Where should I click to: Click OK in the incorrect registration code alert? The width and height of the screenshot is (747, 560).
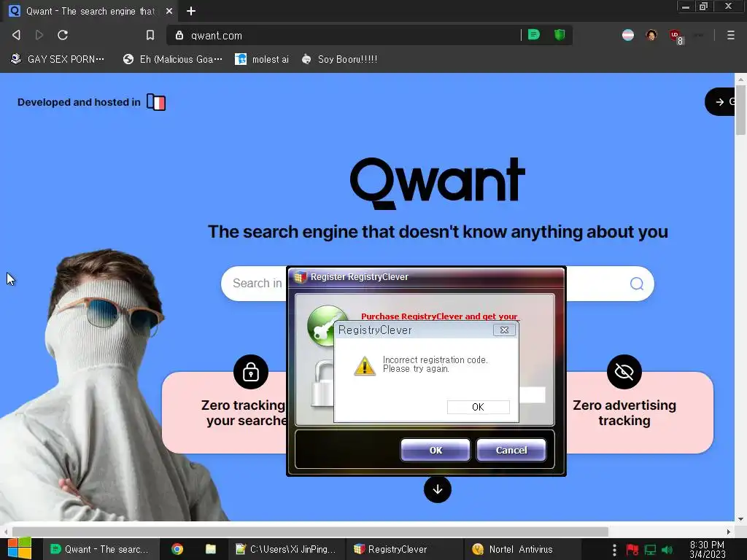pyautogui.click(x=478, y=407)
